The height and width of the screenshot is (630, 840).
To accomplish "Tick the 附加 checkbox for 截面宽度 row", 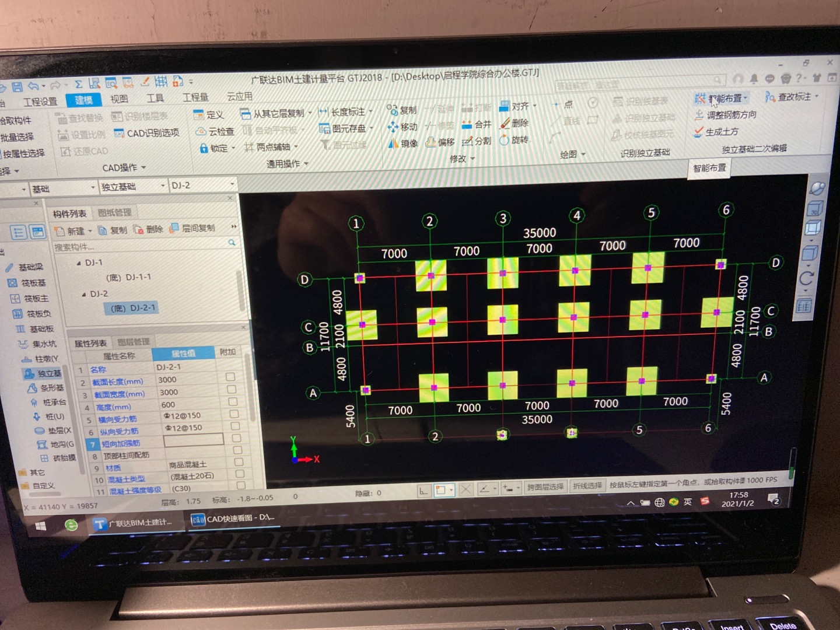I will click(x=232, y=389).
